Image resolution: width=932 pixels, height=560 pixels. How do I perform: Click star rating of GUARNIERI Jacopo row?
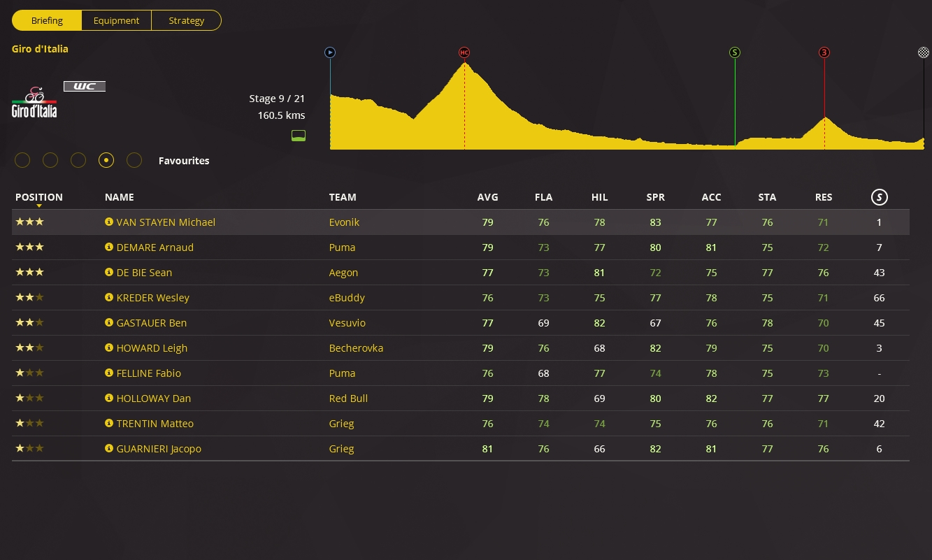click(29, 448)
